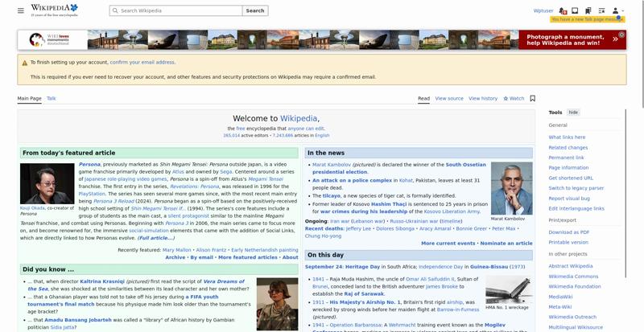Viewport: 644px width, 332px height.
Task: Open Kaltrina Krasniqi photo thumbnail
Action: (277, 304)
